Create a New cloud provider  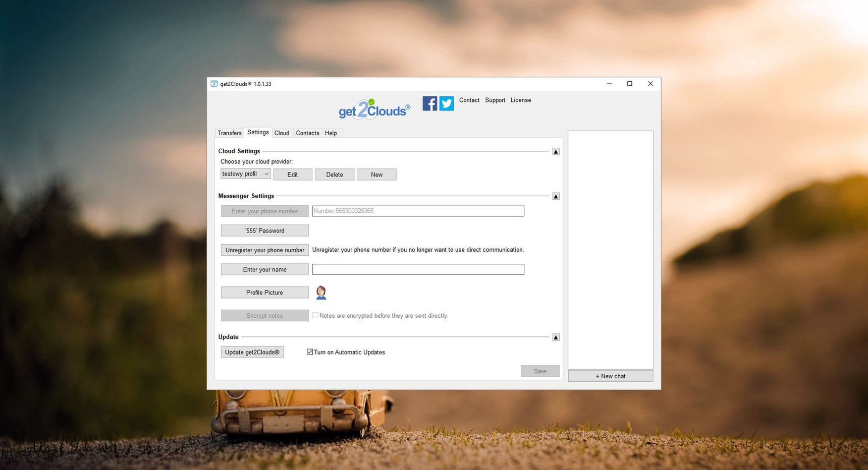[377, 174]
